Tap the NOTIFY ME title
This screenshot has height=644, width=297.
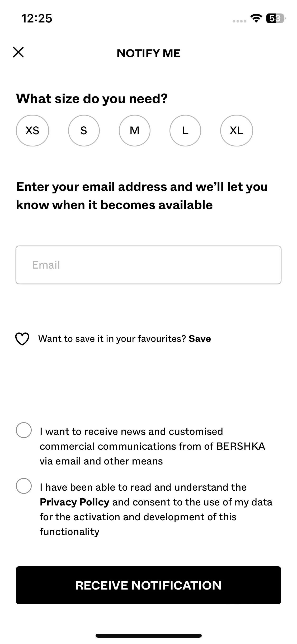[x=148, y=53]
